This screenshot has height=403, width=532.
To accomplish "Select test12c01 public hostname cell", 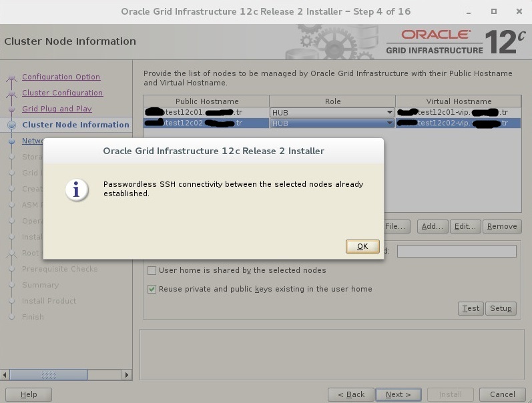I will [x=206, y=112].
